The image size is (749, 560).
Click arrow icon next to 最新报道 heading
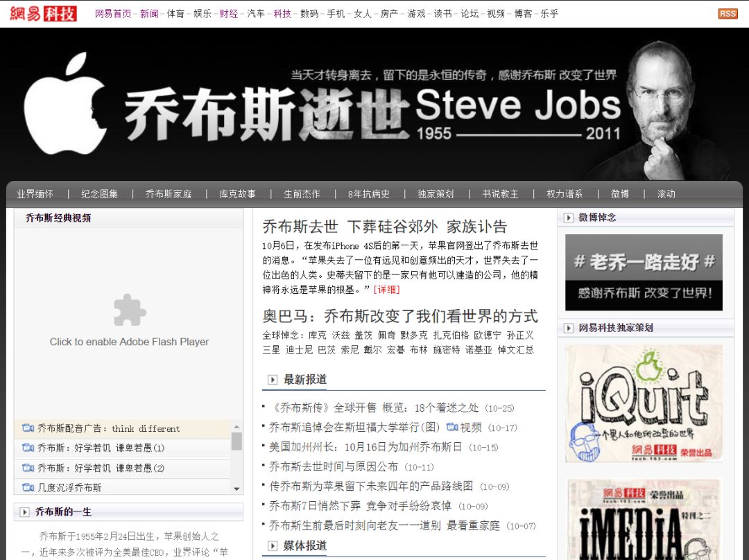pyautogui.click(x=273, y=380)
